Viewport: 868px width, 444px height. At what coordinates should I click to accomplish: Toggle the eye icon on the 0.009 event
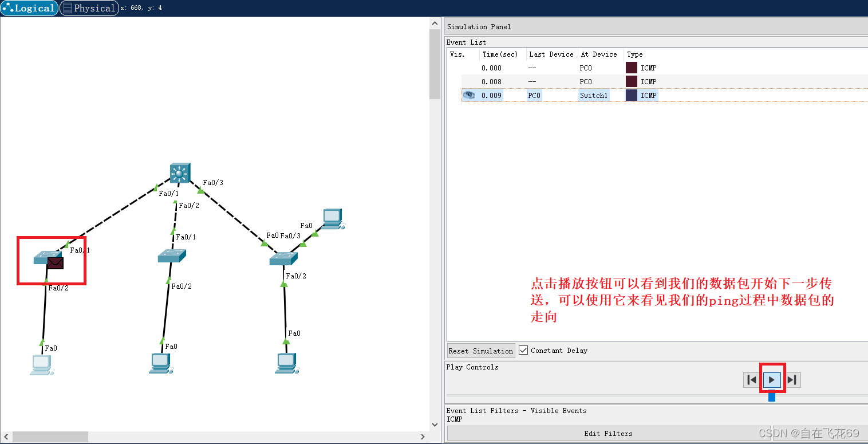(x=469, y=95)
